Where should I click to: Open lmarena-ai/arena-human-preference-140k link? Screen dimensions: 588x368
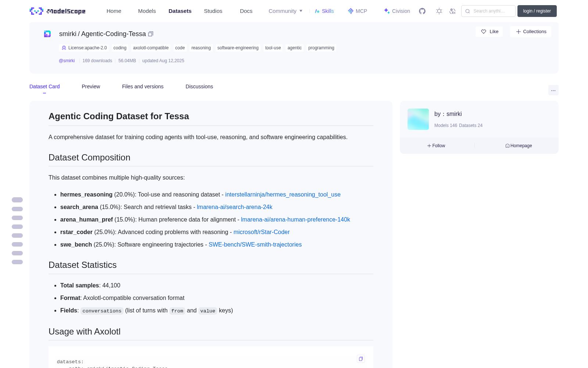(295, 220)
